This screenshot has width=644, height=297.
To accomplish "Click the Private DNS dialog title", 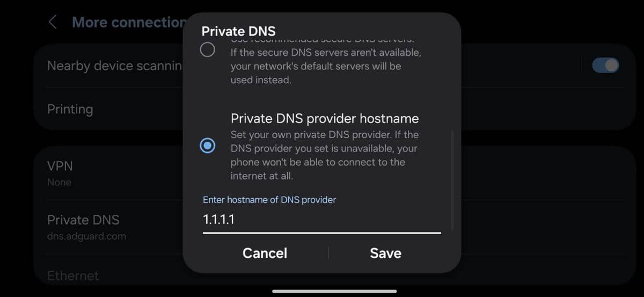I will pyautogui.click(x=238, y=31).
